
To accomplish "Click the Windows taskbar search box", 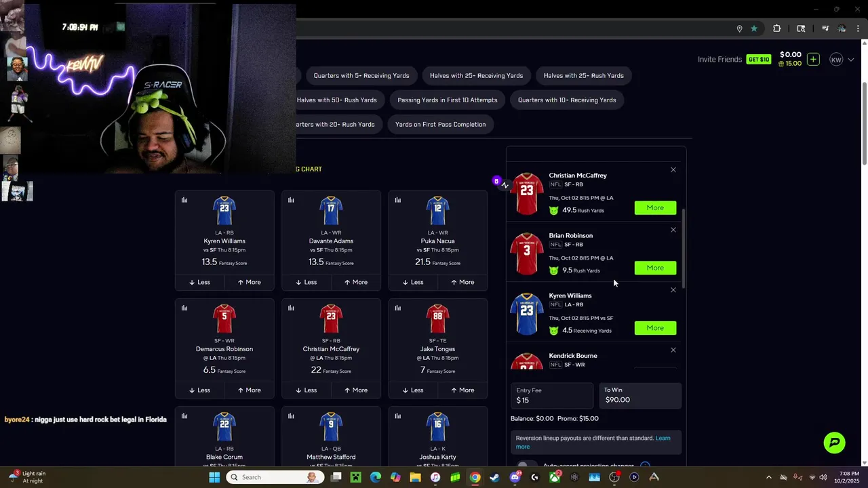I will pos(274,477).
